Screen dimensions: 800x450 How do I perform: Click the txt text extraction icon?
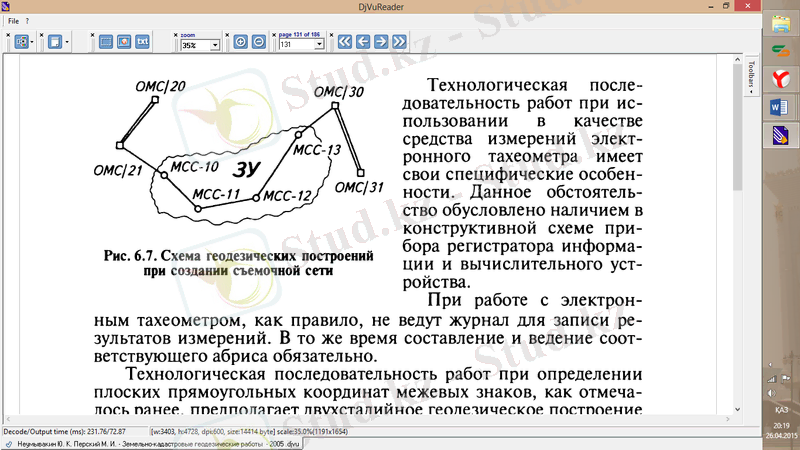point(142,42)
